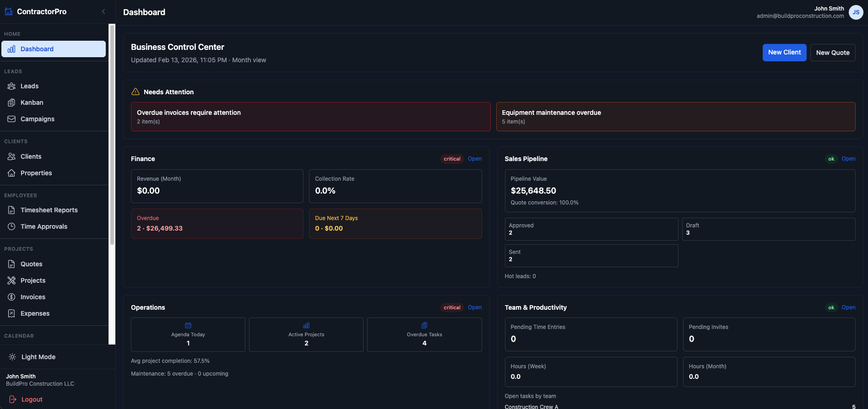Click the Expenses receipt icon
Viewport: 868px width, 409px height.
pos(11,313)
